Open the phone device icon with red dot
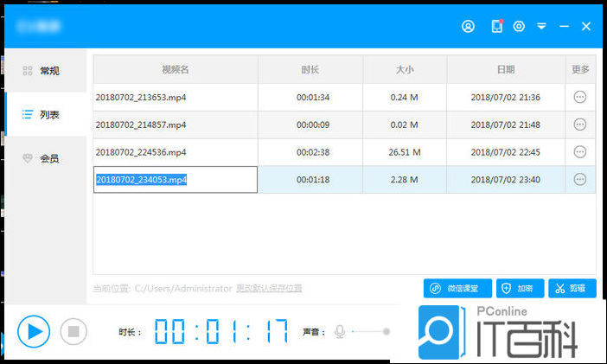The width and height of the screenshot is (607, 364). [497, 26]
